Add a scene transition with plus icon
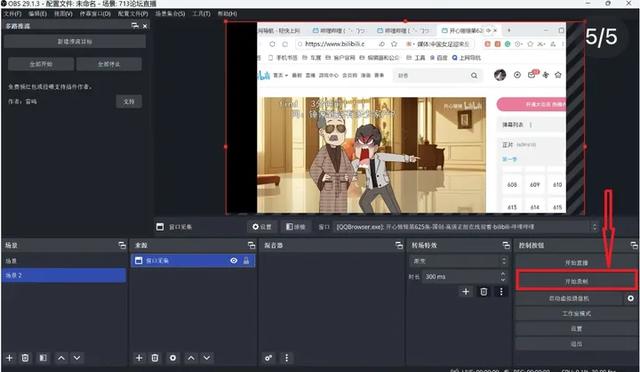The width and height of the screenshot is (640, 372). pyautogui.click(x=465, y=292)
